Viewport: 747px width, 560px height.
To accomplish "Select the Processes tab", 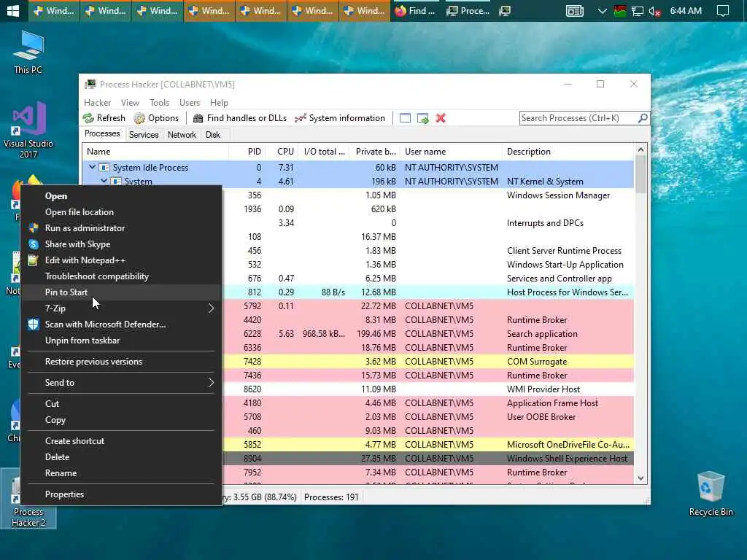I will [102, 134].
